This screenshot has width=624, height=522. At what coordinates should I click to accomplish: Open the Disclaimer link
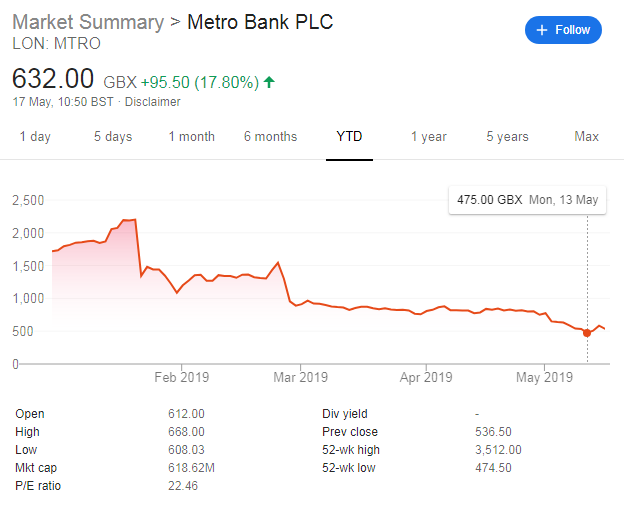point(153,102)
